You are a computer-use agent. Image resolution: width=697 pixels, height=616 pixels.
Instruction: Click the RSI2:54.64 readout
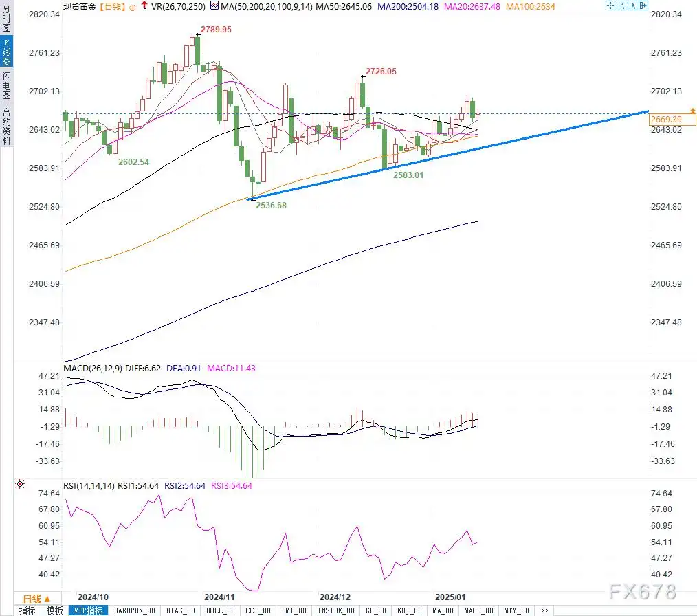[x=185, y=486]
